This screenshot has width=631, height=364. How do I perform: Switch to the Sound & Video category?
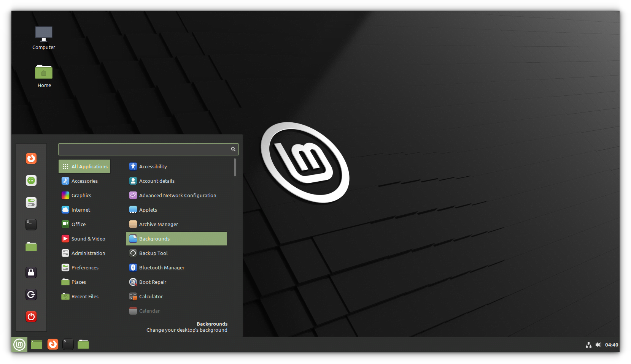click(88, 239)
